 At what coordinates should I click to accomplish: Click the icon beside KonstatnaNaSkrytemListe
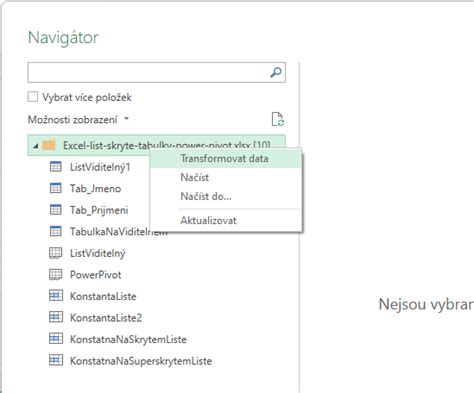(x=56, y=339)
